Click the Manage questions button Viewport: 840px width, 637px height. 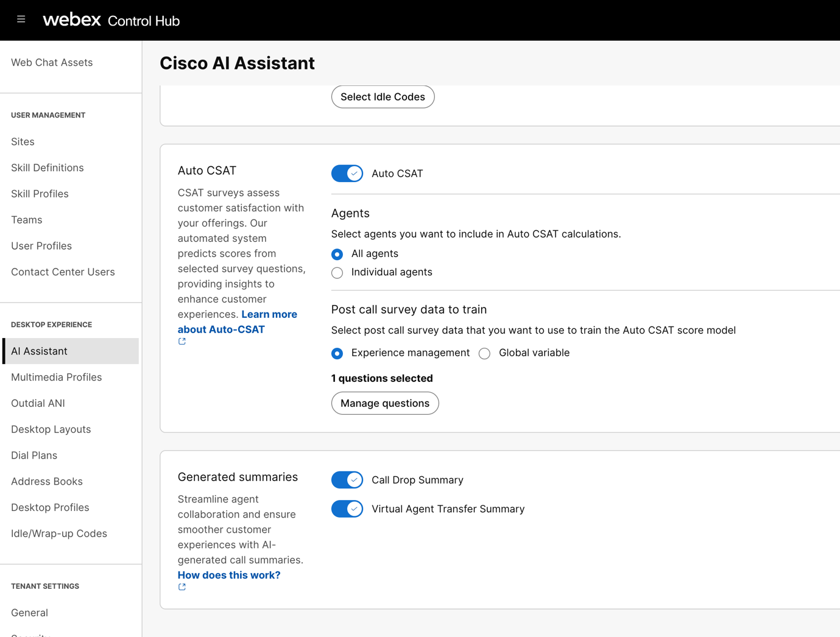click(384, 403)
